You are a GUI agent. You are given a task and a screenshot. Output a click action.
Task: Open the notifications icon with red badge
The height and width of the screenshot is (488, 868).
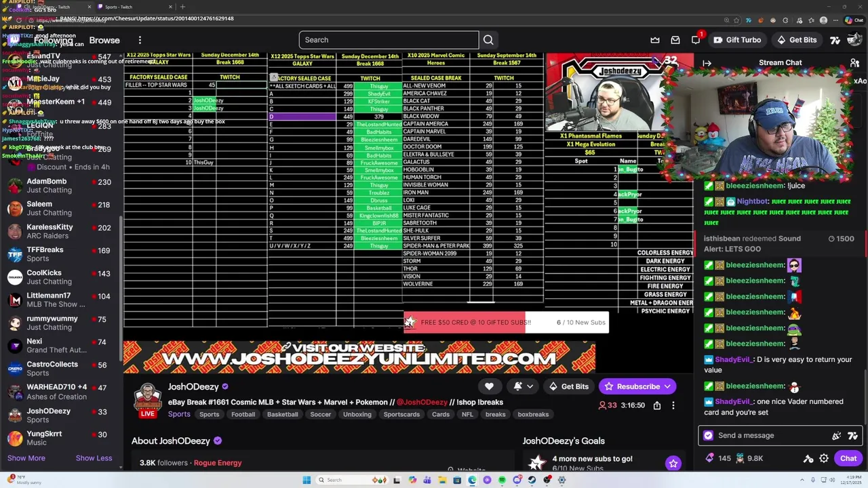point(696,39)
